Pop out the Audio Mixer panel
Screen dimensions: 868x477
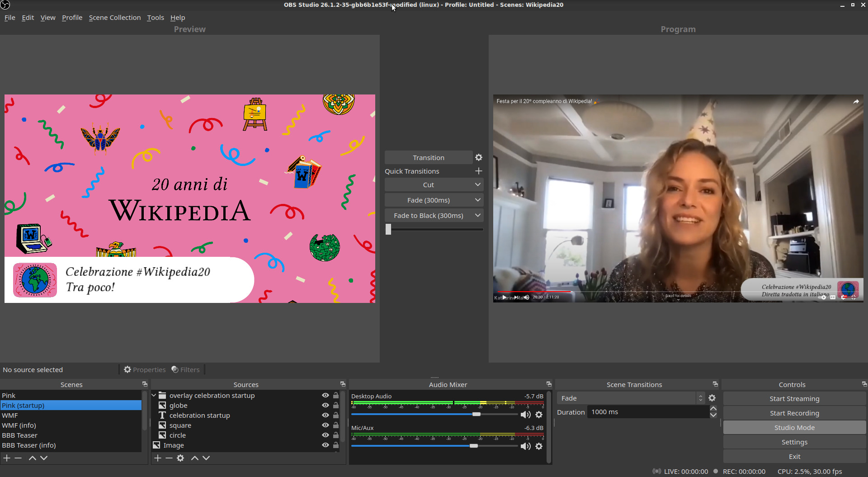[x=548, y=384]
